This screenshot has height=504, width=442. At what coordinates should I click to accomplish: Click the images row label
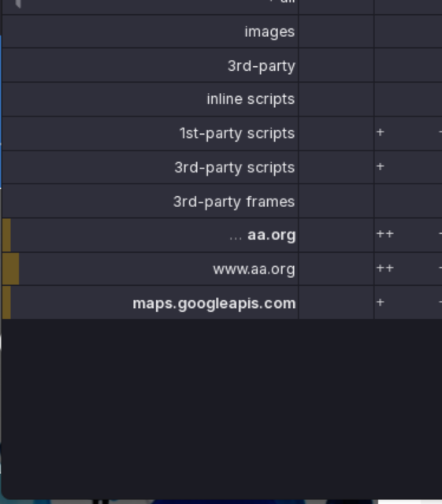269,31
